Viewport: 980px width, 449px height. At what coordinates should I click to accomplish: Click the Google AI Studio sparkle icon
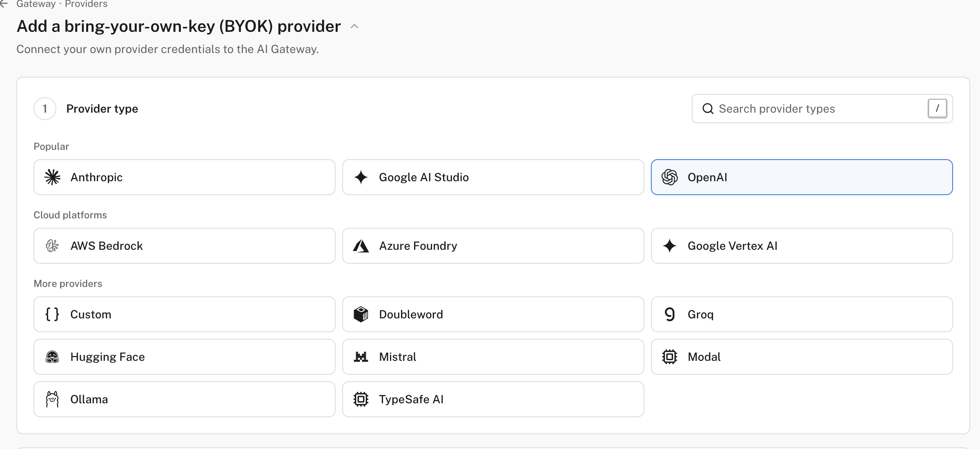click(361, 177)
